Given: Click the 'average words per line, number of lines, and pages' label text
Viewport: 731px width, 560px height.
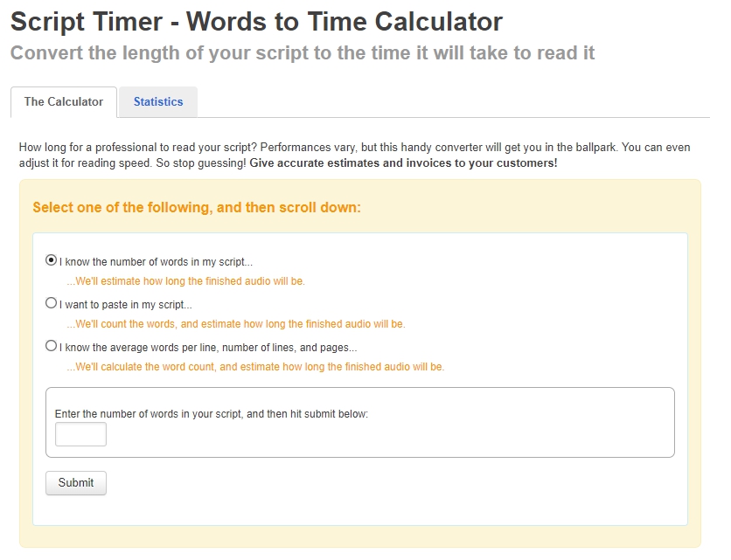Looking at the screenshot, I should [207, 347].
